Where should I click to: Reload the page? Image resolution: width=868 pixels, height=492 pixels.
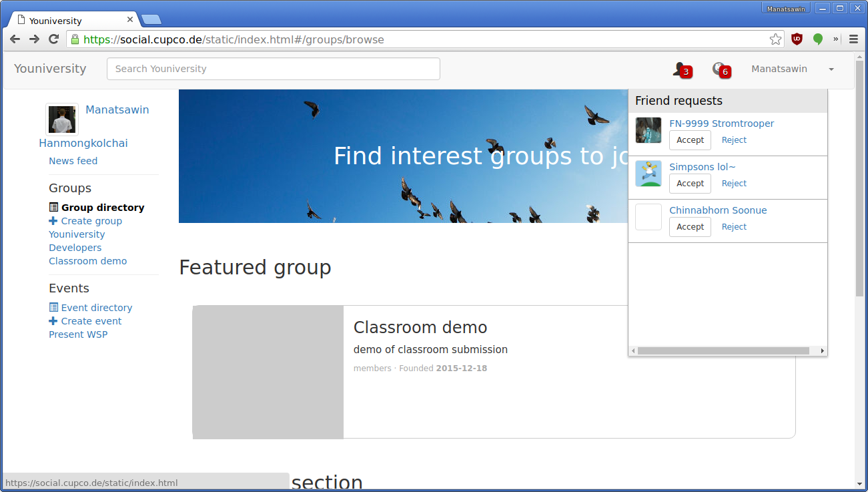[54, 39]
